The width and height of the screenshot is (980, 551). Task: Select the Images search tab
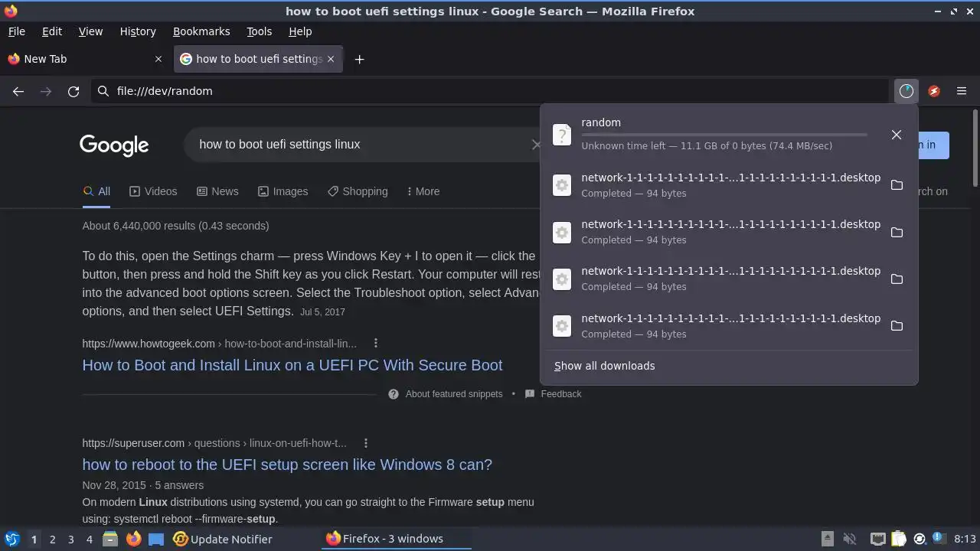tap(283, 191)
